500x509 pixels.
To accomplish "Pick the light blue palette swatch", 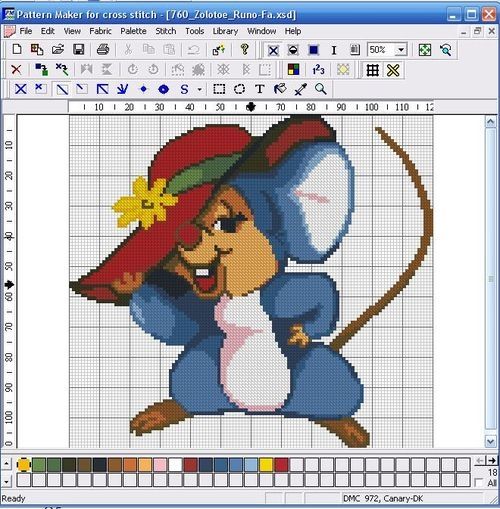I will [x=251, y=465].
